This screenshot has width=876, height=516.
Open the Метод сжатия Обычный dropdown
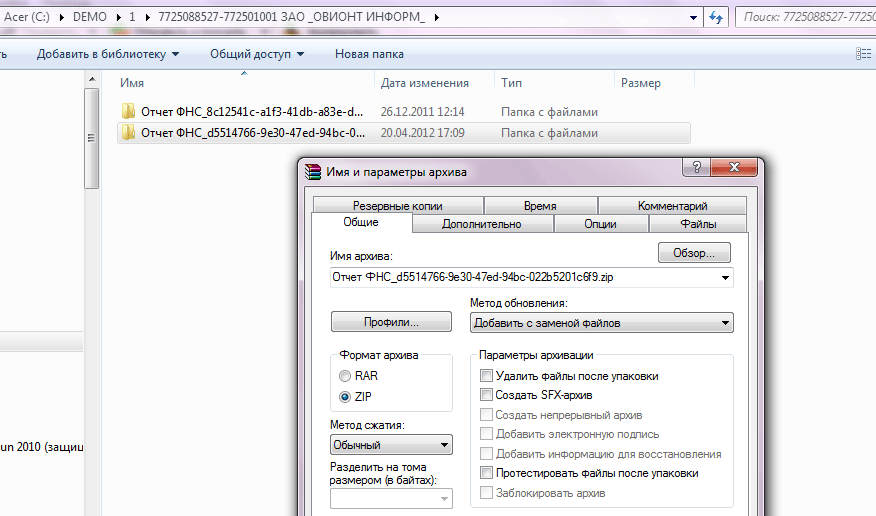pos(391,445)
